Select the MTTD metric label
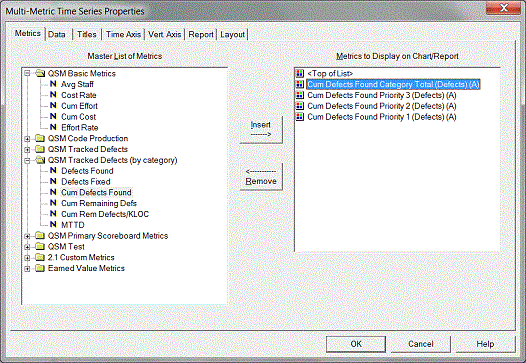526x363 pixels. (73, 225)
